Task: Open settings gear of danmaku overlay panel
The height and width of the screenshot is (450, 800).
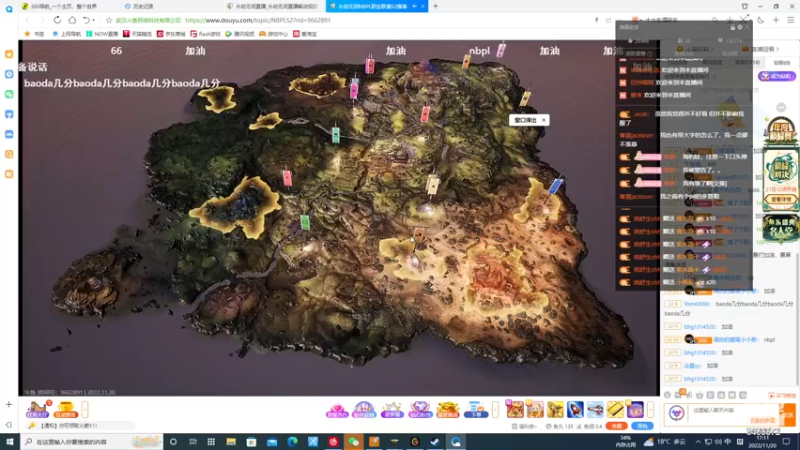Action: 740,27
